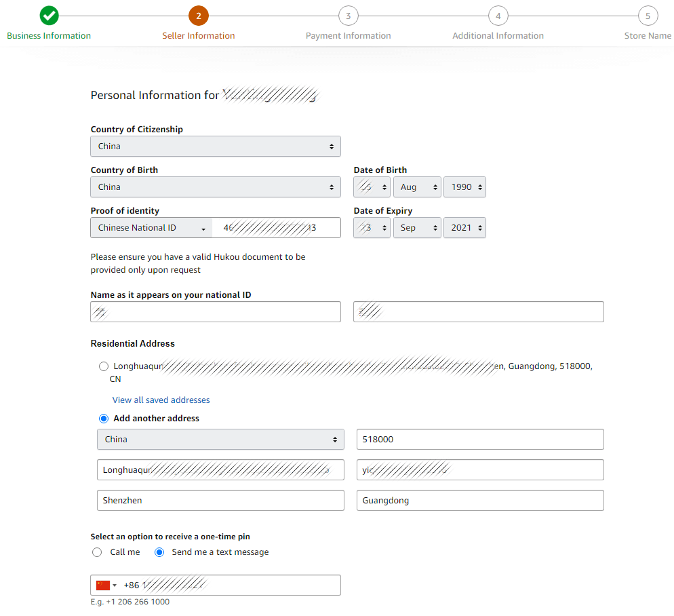
Task: Select the Add another address radio
Action: [104, 419]
